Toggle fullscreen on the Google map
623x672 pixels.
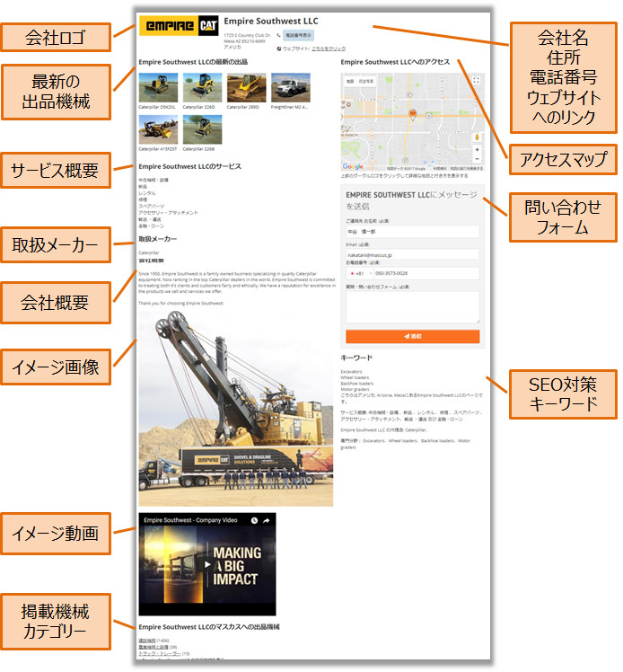[x=476, y=80]
